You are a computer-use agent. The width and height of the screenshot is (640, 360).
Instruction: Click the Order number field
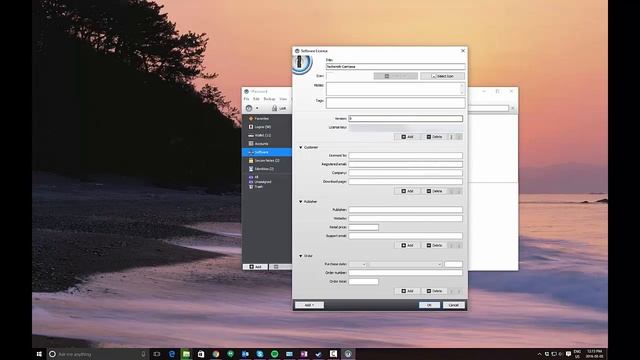pyautogui.click(x=405, y=273)
